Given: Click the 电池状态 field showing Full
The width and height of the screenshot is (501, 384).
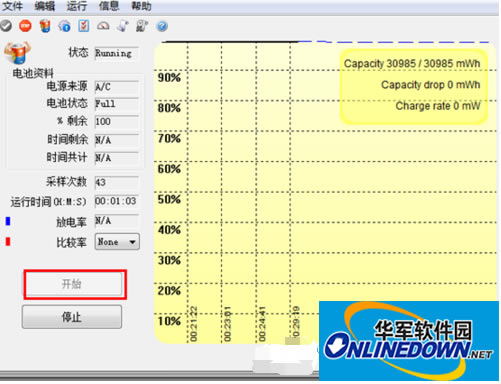Looking at the screenshot, I should (x=116, y=104).
